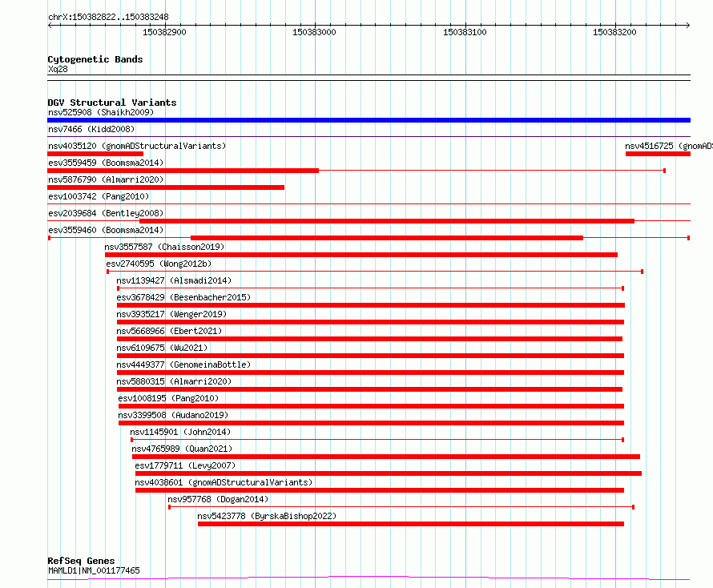Open nsv5423778 (ByrskaBishop2022) variant

click(267, 516)
